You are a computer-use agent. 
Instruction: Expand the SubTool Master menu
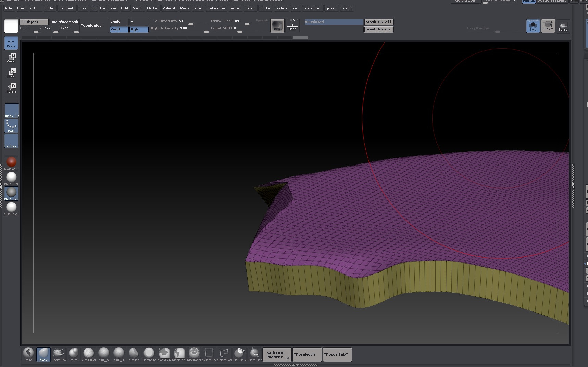pos(277,355)
